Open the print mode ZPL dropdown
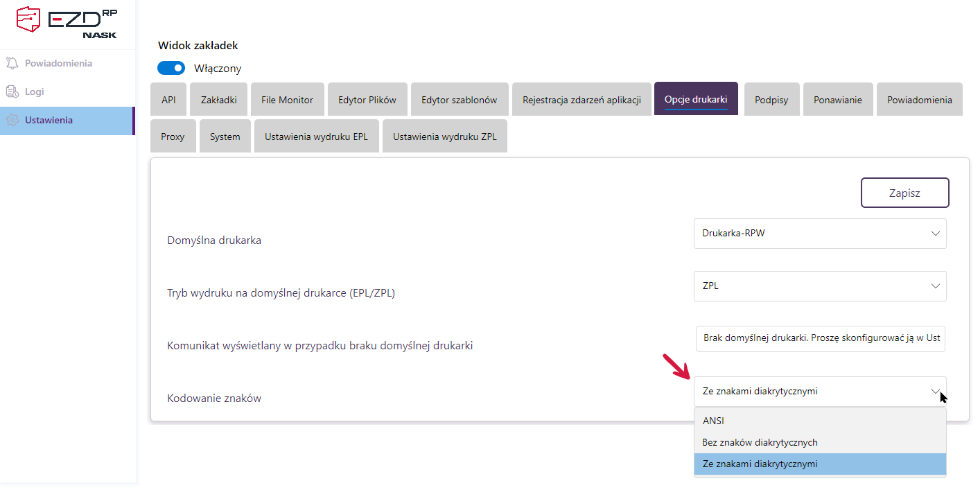 tap(819, 286)
